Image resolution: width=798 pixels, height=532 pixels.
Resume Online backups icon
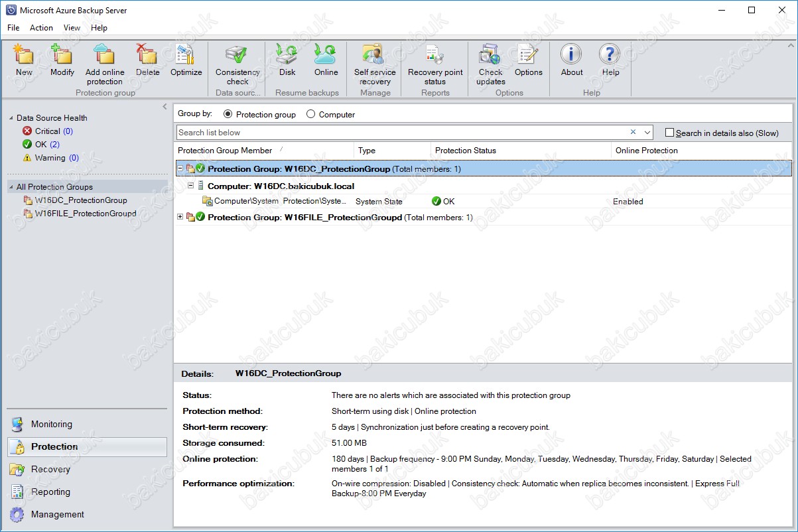click(x=326, y=54)
